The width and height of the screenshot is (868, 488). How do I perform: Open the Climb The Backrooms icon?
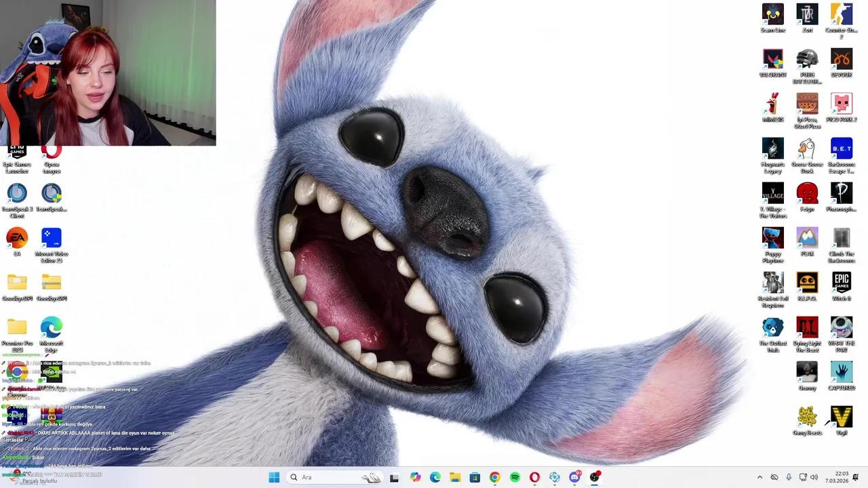click(841, 245)
